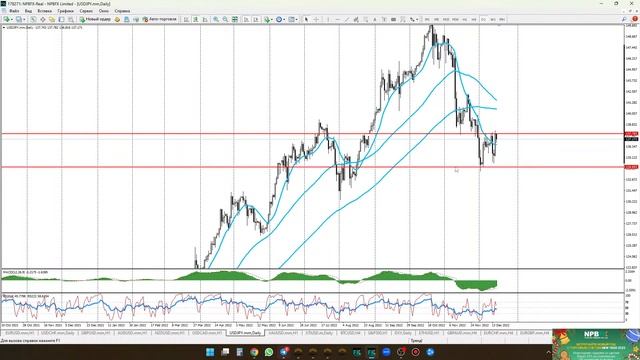The height and width of the screenshot is (360, 640).
Task: Open Telegram from the taskbar
Action: [284, 352]
